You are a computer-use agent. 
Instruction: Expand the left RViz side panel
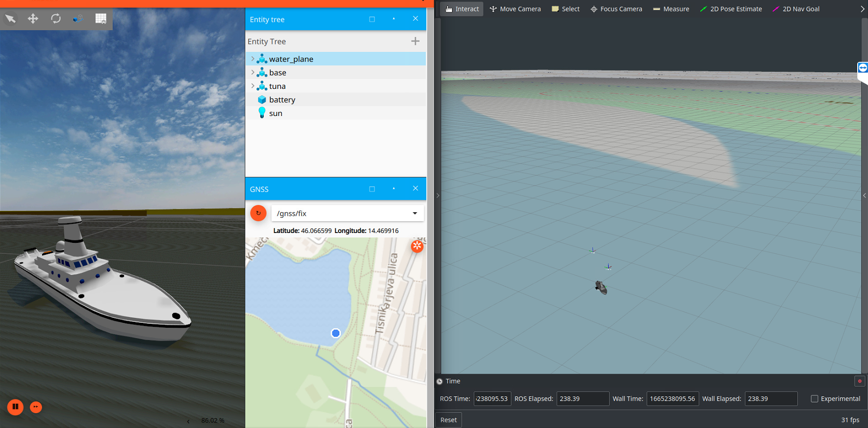tap(438, 195)
